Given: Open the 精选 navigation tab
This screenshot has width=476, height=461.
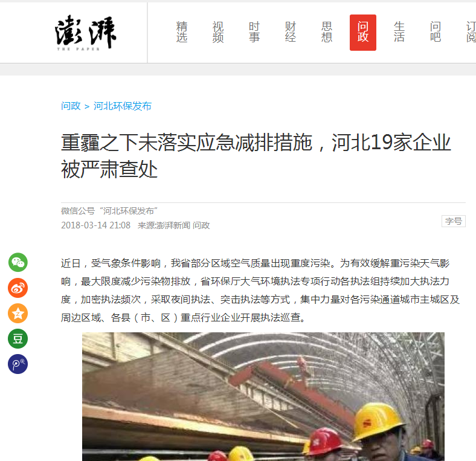Looking at the screenshot, I should click(182, 32).
